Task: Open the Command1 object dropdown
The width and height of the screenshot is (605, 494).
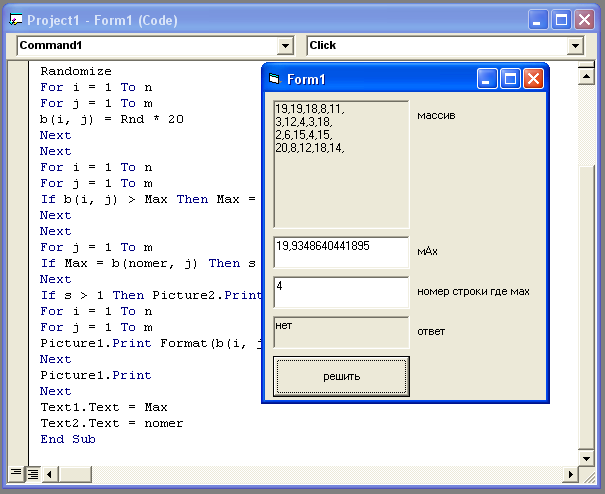Action: 285,46
